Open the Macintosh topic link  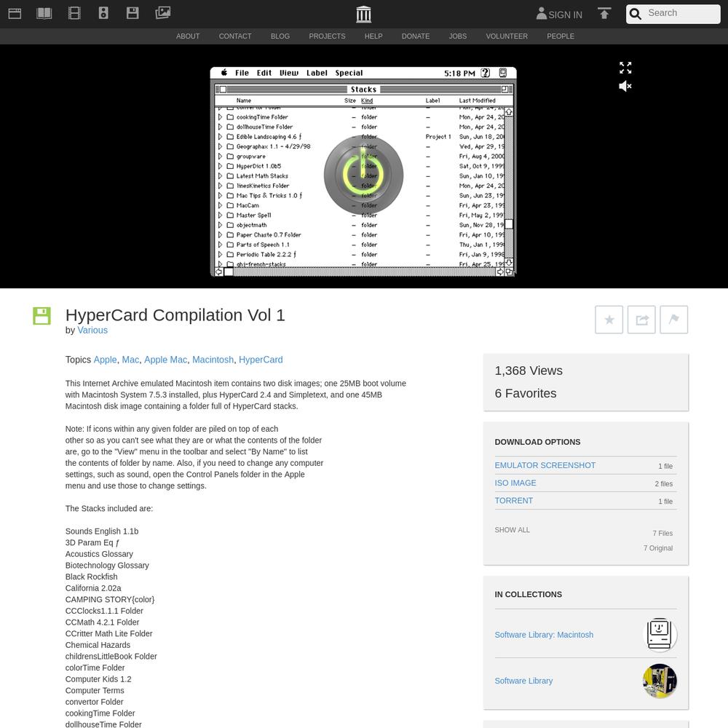[213, 360]
